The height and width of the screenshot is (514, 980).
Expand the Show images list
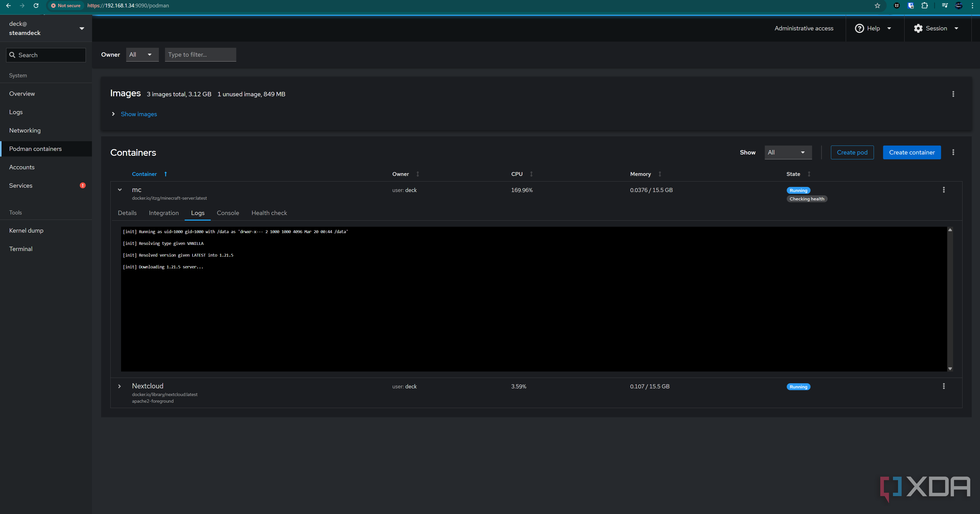(113, 114)
